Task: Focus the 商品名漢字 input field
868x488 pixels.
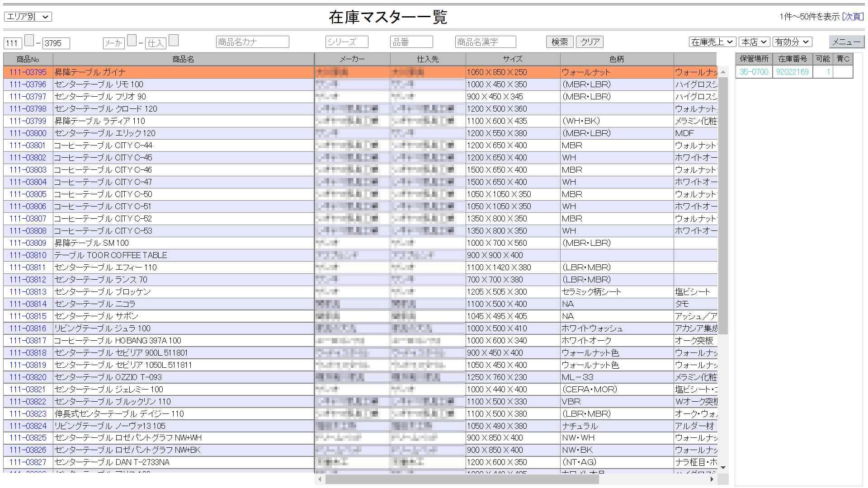Action: point(486,42)
